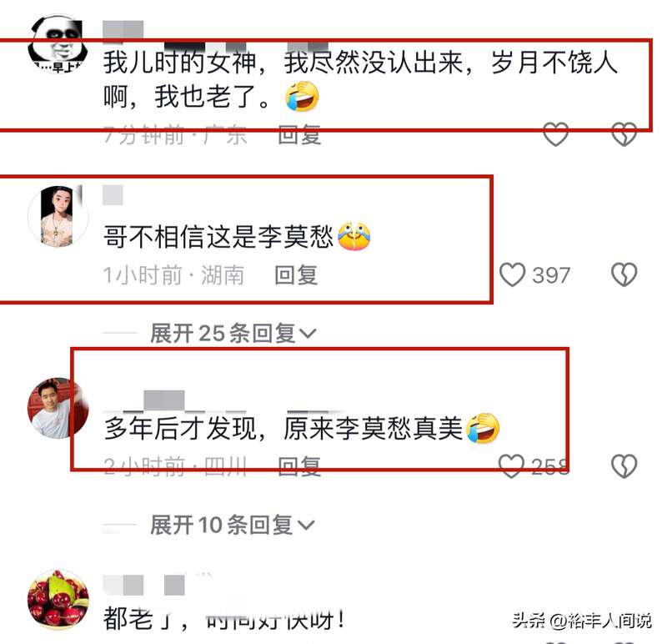Like the comment from 广东 user
This screenshot has height=644, width=667.
pyautogui.click(x=555, y=134)
